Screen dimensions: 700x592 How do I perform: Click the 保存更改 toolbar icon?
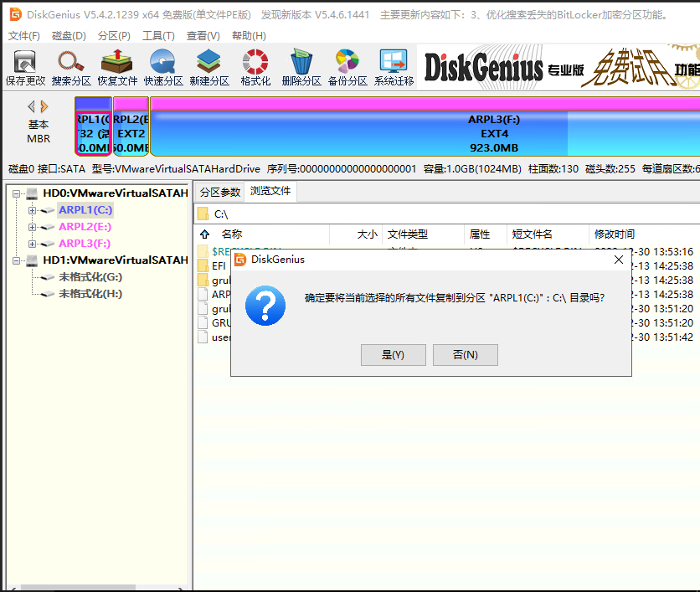tap(24, 65)
